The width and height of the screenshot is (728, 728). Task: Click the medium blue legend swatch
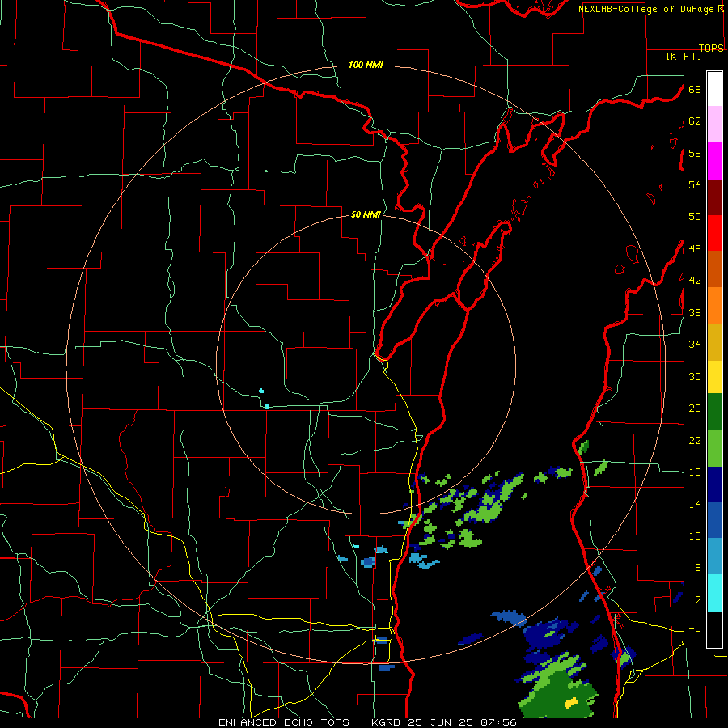(x=714, y=520)
